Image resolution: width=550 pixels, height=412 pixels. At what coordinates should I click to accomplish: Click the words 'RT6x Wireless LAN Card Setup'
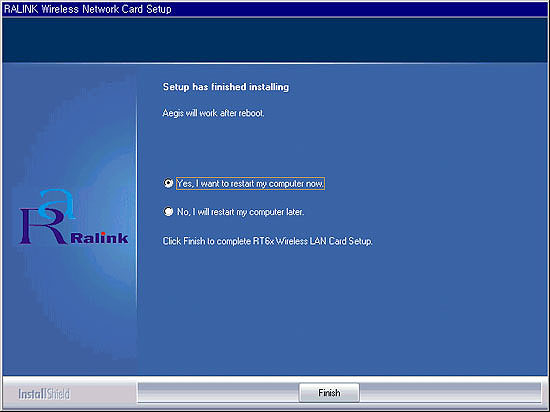pos(313,241)
